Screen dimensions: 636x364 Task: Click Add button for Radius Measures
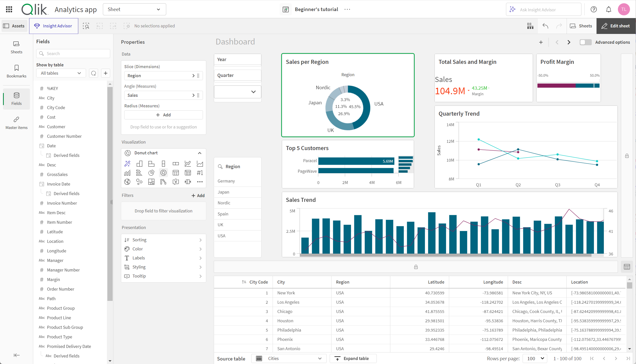tap(163, 115)
